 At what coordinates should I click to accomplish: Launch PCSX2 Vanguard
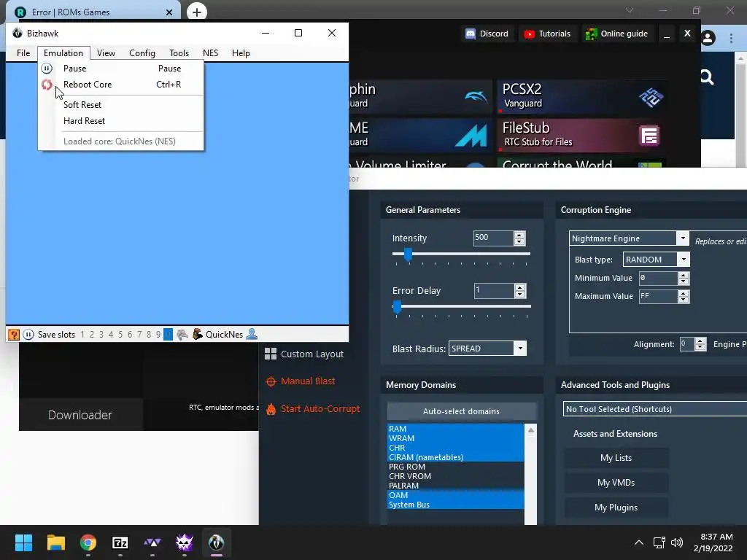[x=581, y=97]
